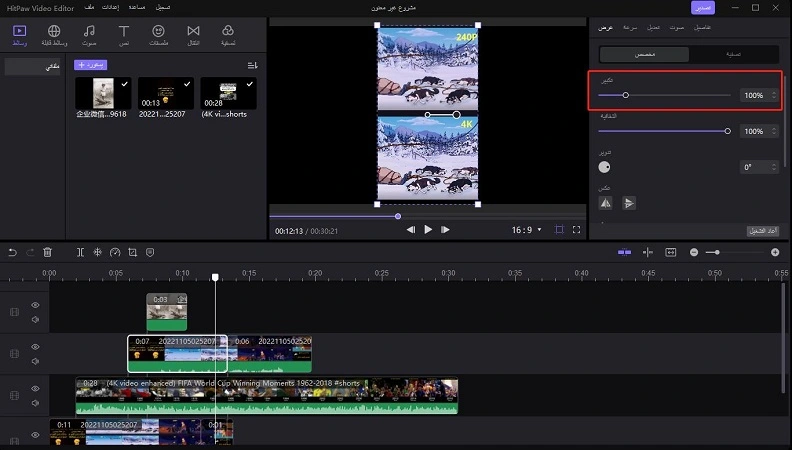Image resolution: width=792 pixels, height=450 pixels.
Task: Click the Reset button at panel bottom
Action: pyautogui.click(x=763, y=231)
